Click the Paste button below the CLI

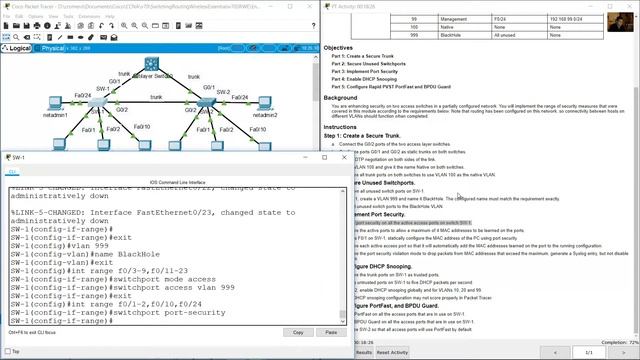coord(331,332)
